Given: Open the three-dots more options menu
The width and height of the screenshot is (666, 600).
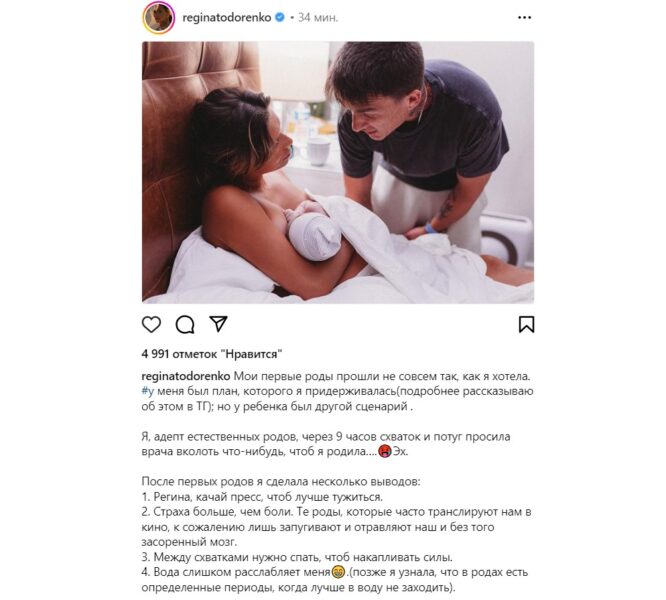Looking at the screenshot, I should (525, 17).
